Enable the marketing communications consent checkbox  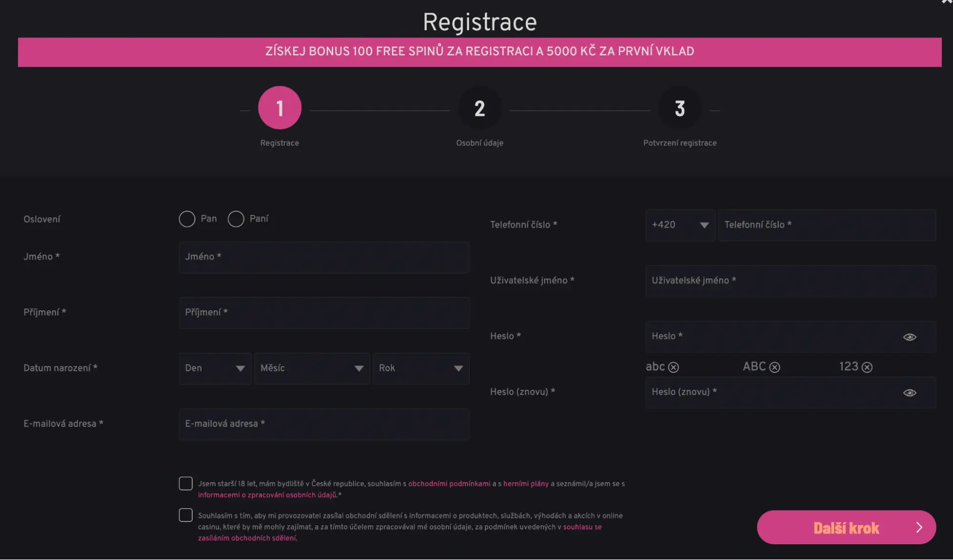click(x=185, y=515)
